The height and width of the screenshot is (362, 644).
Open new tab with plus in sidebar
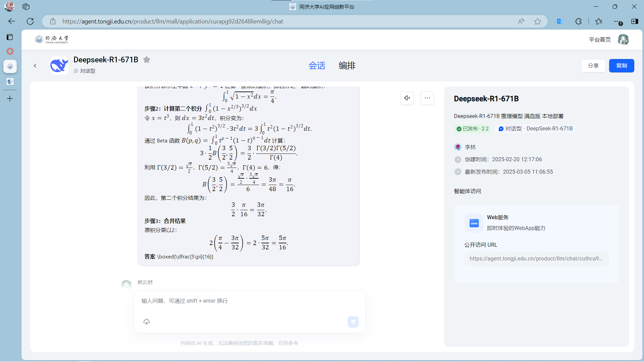point(10,99)
